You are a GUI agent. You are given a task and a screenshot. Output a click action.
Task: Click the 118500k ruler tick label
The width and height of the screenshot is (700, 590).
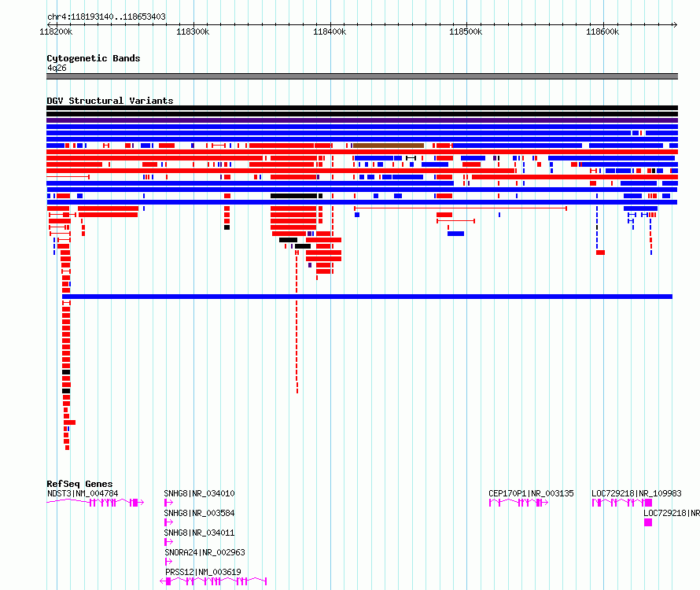click(x=466, y=31)
